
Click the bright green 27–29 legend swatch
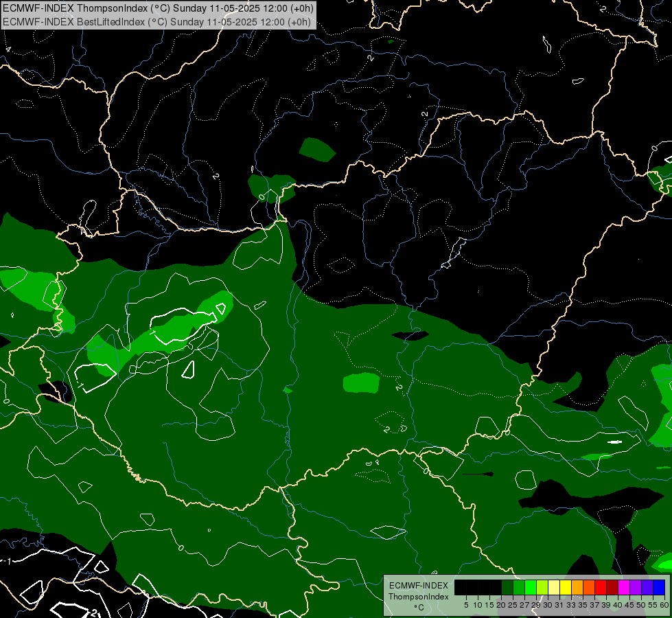[531, 587]
